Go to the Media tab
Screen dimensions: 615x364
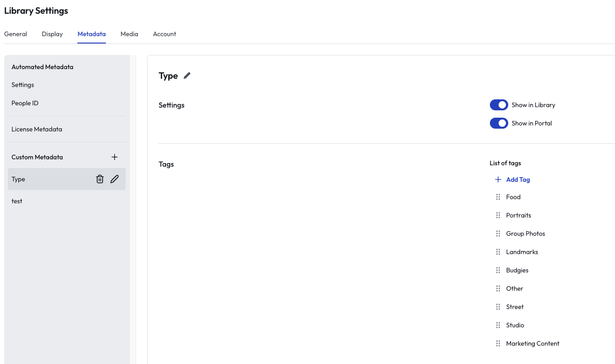tap(129, 34)
